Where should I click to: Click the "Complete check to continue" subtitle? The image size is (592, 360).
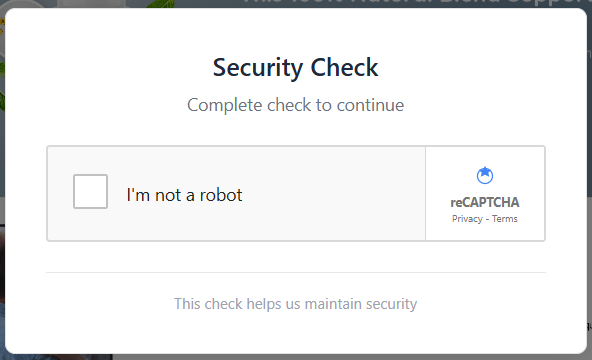point(296,105)
